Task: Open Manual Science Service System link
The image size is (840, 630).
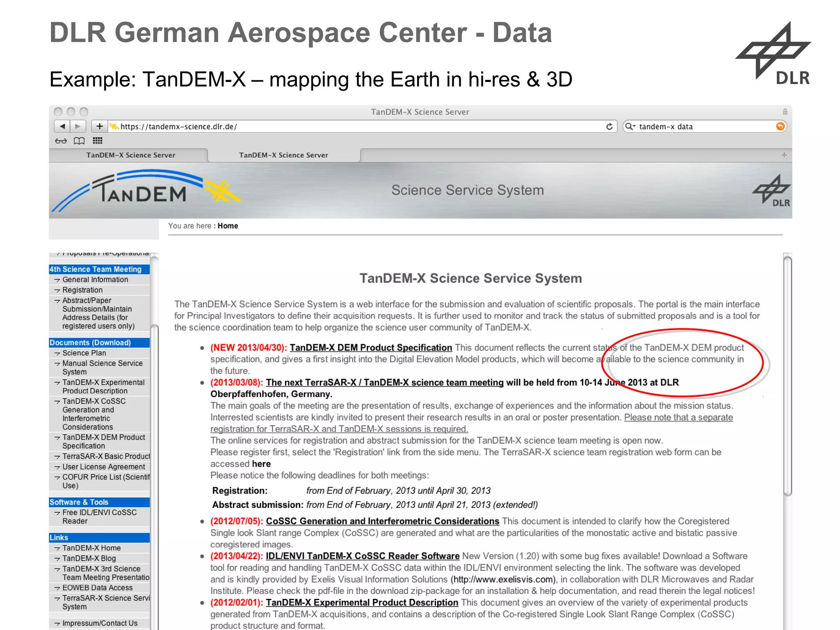Action: click(103, 367)
